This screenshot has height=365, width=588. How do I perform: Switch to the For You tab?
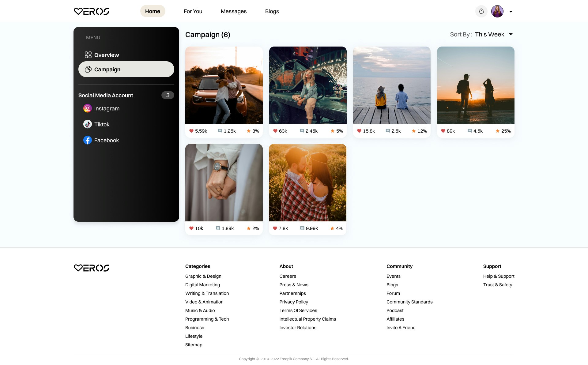click(193, 11)
